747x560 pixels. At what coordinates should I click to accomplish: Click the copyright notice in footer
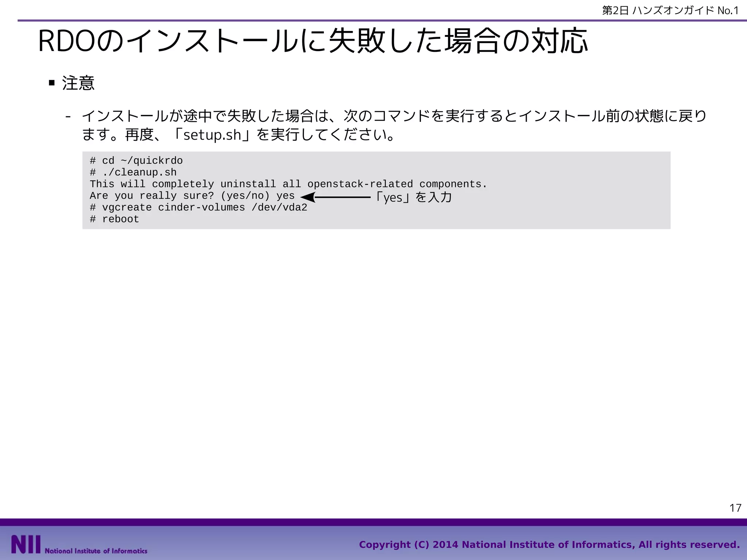tap(549, 544)
